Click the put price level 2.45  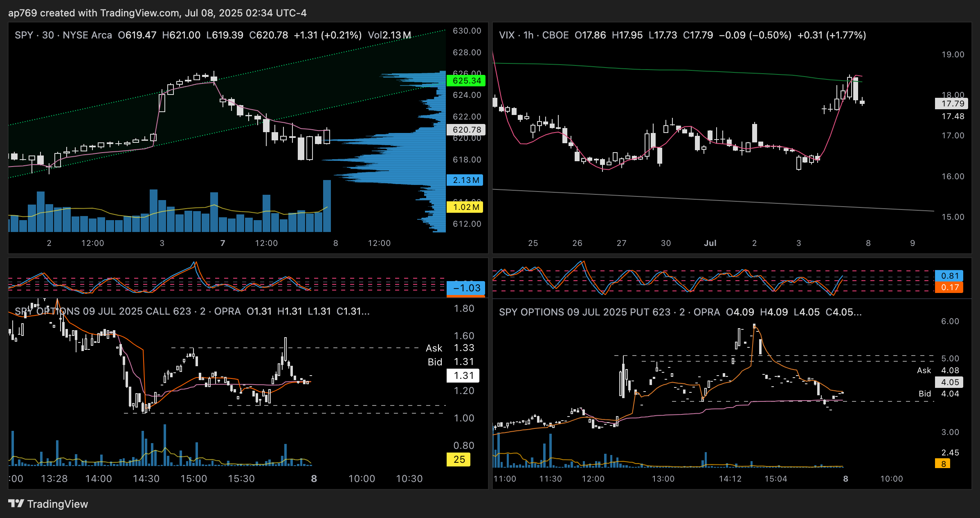pos(950,453)
